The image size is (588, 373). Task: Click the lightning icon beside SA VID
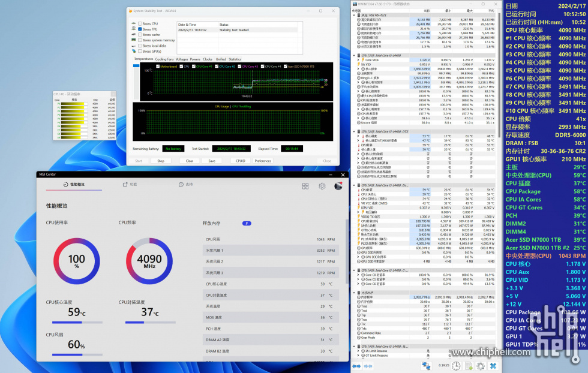(359, 64)
